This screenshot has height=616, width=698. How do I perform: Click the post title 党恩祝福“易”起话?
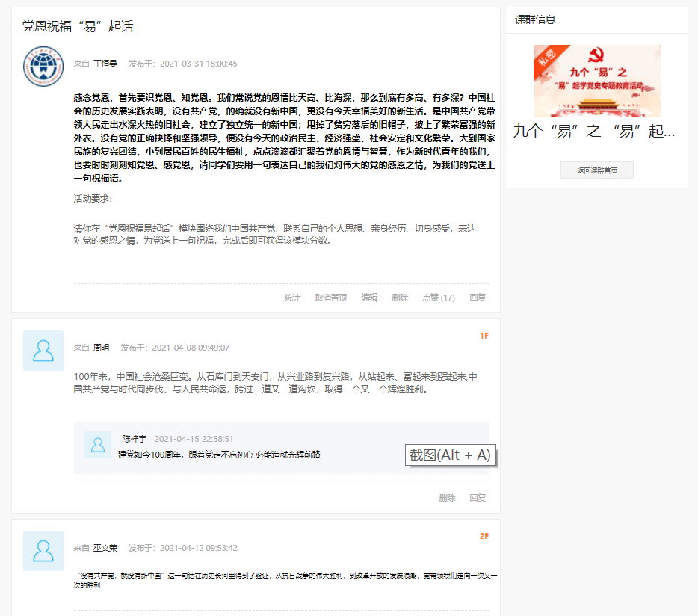pos(78,26)
